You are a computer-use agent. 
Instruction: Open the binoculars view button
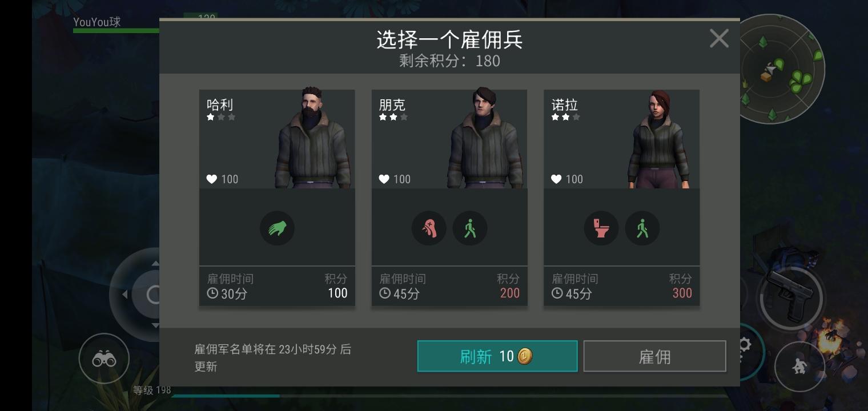click(104, 358)
